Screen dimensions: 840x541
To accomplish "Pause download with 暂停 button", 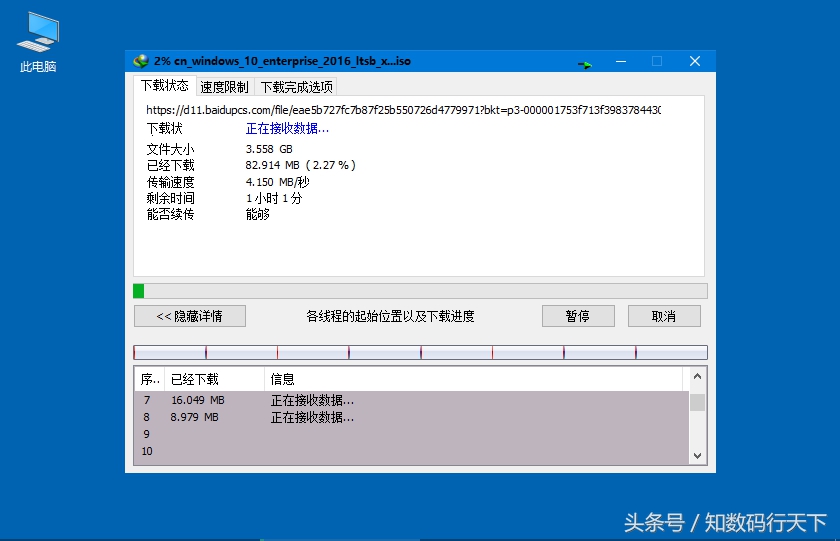I will [x=578, y=316].
